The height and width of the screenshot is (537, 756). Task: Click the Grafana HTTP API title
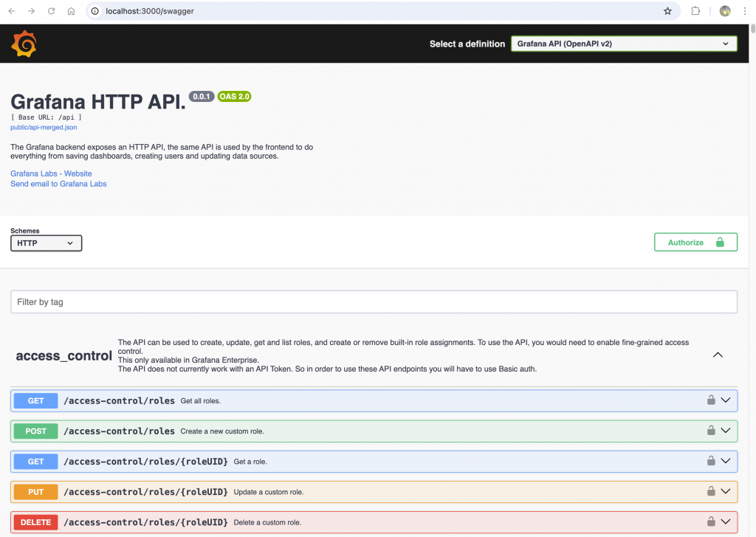pos(98,102)
